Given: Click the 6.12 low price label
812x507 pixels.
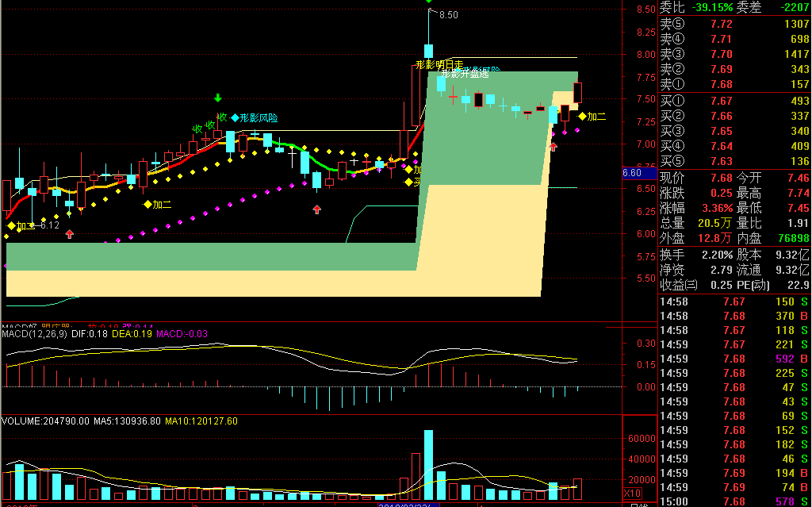Looking at the screenshot, I should [50, 225].
